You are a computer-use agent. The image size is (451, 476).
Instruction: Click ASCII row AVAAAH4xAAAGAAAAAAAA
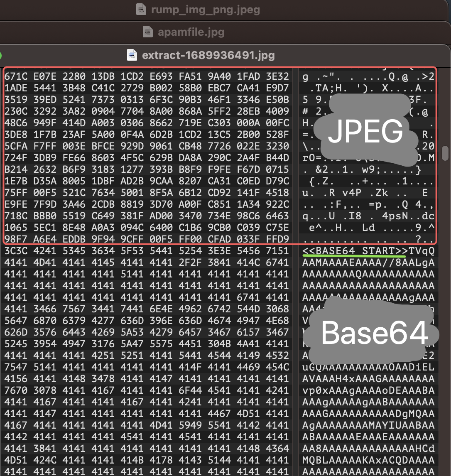coord(368,379)
